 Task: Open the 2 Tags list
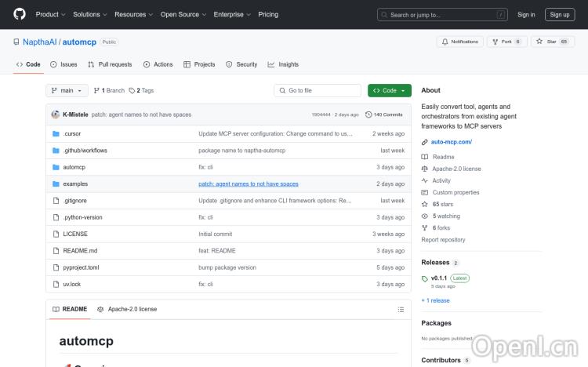pos(141,90)
